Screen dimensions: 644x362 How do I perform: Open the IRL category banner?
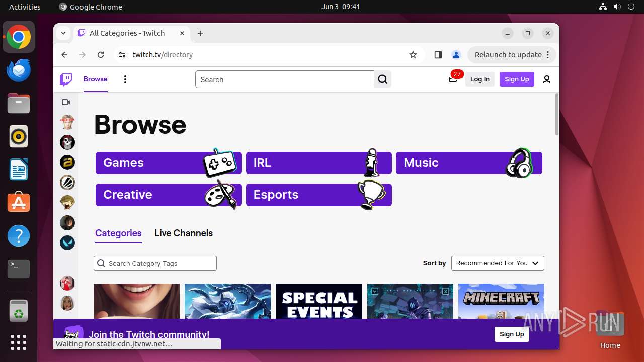click(x=319, y=163)
